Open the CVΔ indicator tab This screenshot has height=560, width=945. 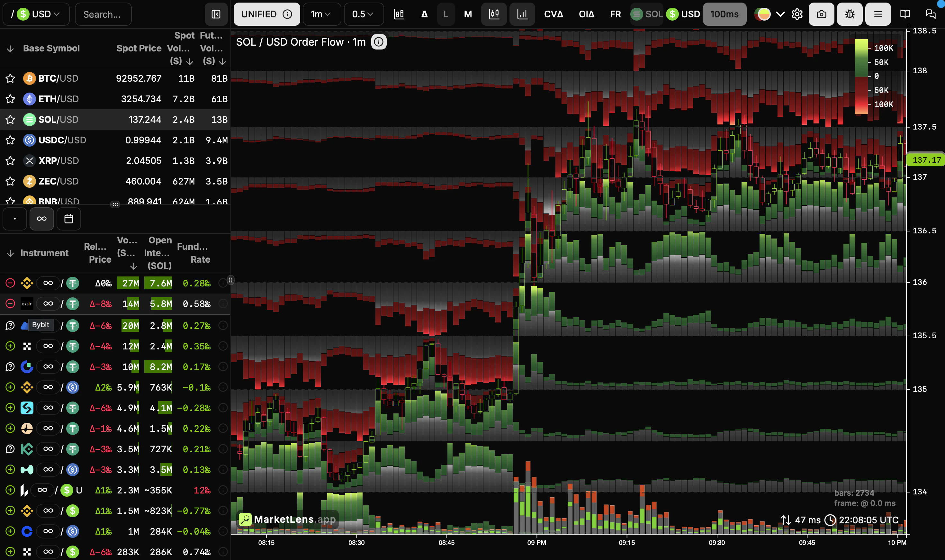[553, 14]
